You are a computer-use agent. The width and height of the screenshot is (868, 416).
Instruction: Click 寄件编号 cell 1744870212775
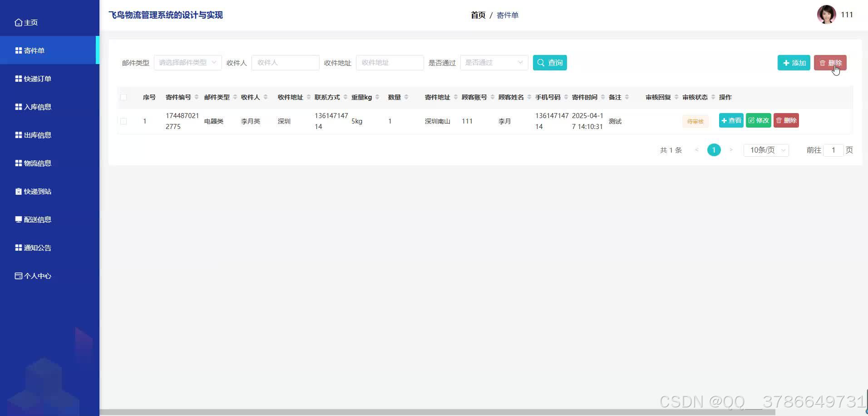point(182,121)
